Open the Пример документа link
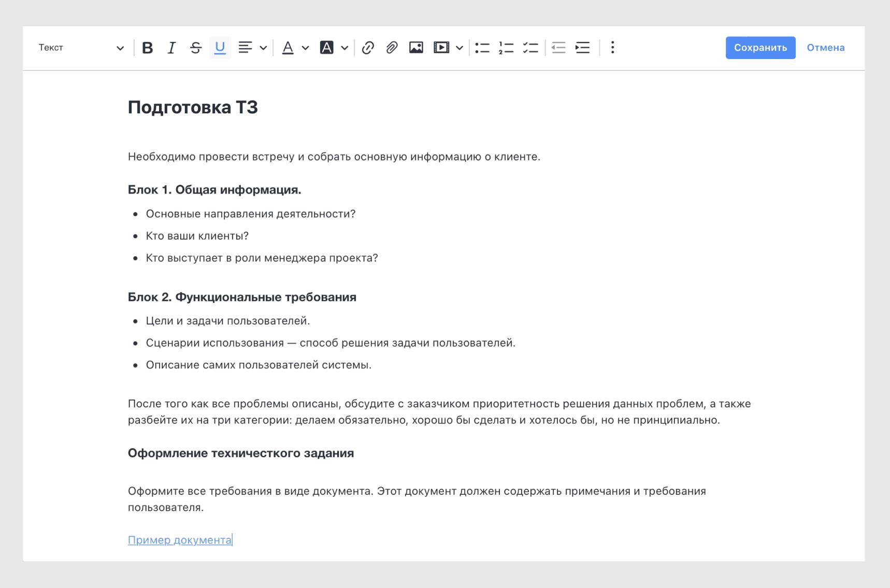Image resolution: width=890 pixels, height=588 pixels. pyautogui.click(x=179, y=539)
